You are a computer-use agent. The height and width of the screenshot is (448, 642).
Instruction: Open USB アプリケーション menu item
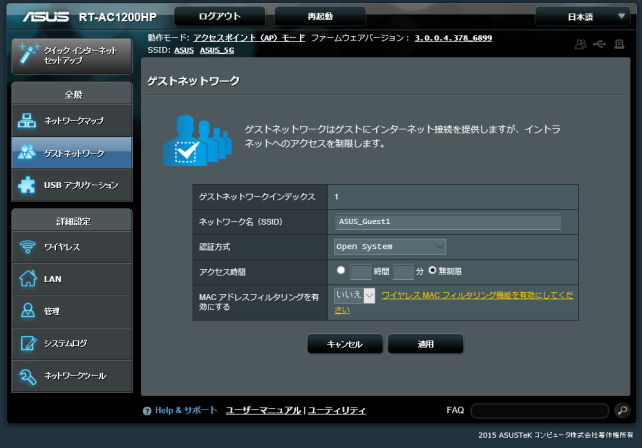[x=72, y=185]
